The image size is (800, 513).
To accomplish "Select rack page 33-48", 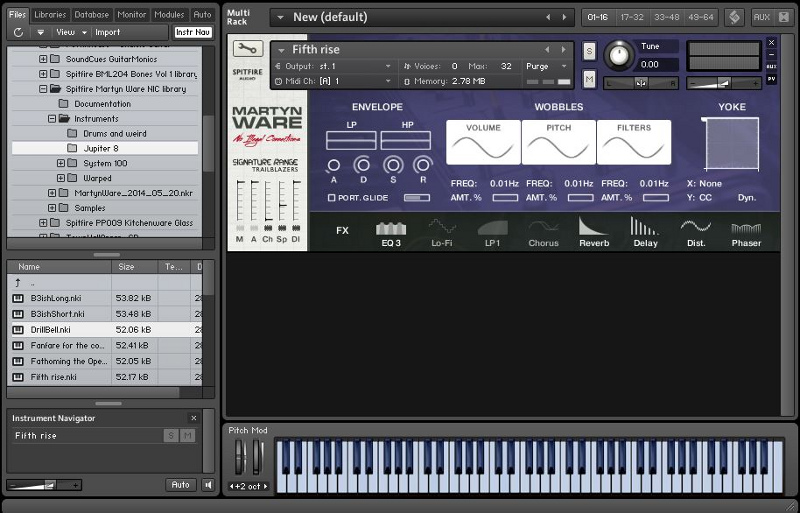I will click(x=666, y=17).
